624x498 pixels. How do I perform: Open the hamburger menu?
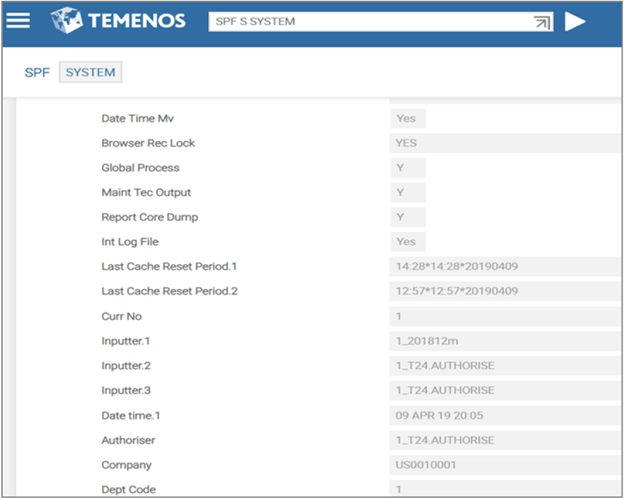(19, 21)
